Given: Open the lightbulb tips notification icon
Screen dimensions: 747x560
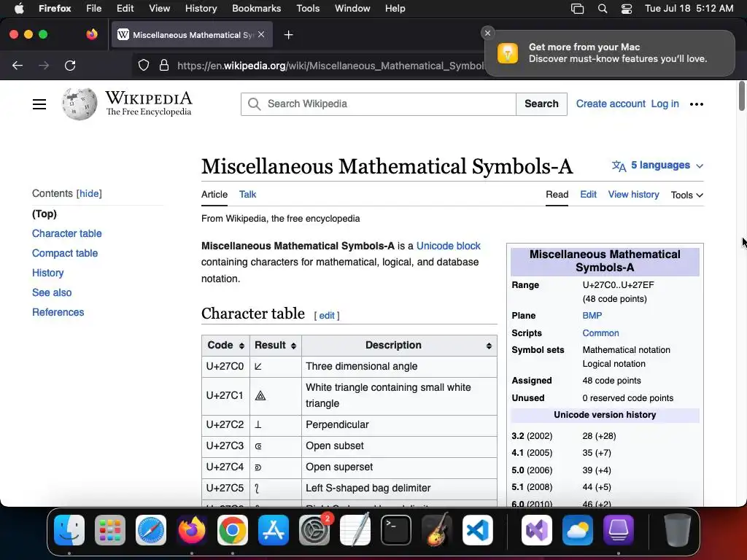Looking at the screenshot, I should [508, 52].
